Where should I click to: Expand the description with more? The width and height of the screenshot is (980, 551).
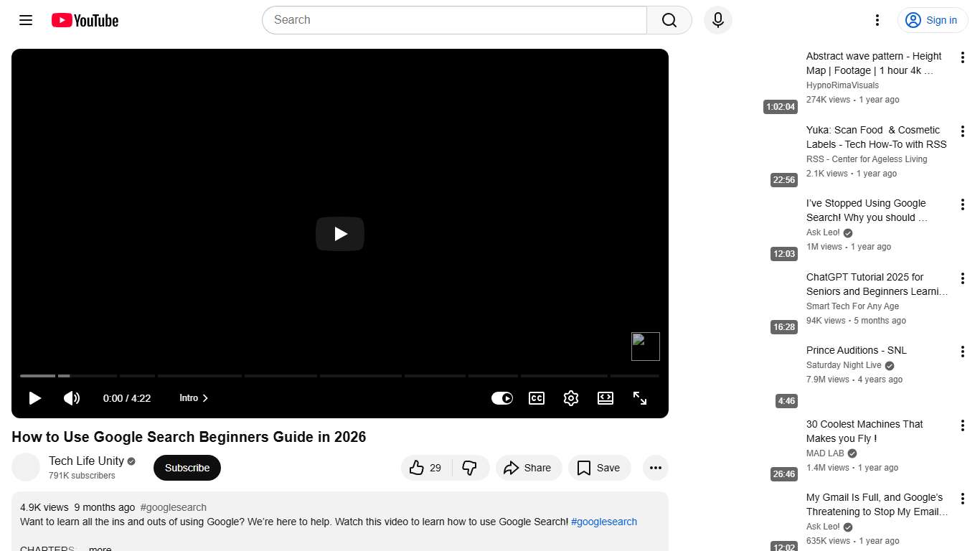pos(99,547)
